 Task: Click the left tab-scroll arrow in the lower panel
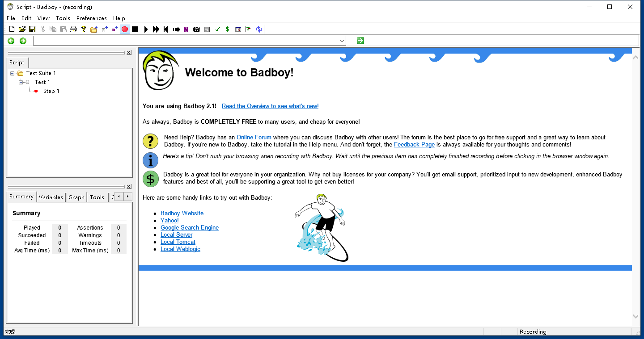click(x=119, y=197)
